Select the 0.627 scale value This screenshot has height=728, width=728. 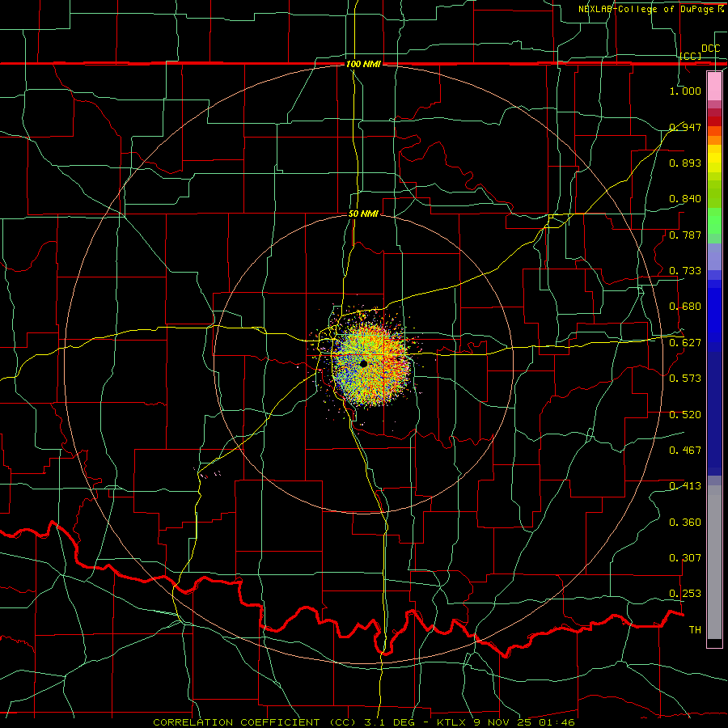point(685,343)
